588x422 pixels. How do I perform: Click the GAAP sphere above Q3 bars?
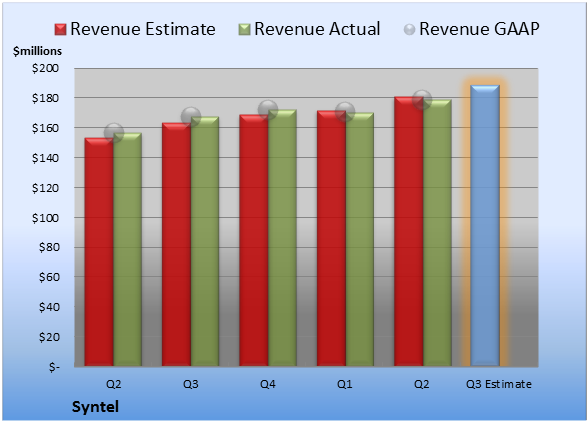[191, 117]
